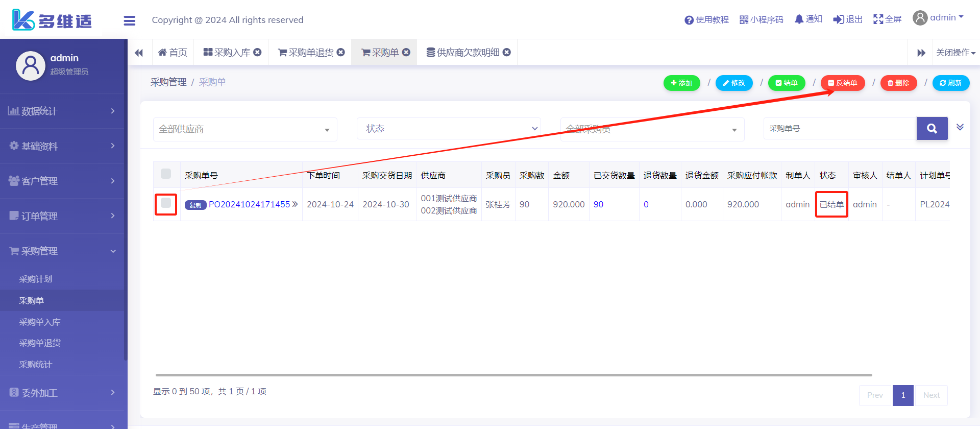Open purchase order link PO20241024171455
The image size is (980, 429).
pyautogui.click(x=249, y=204)
